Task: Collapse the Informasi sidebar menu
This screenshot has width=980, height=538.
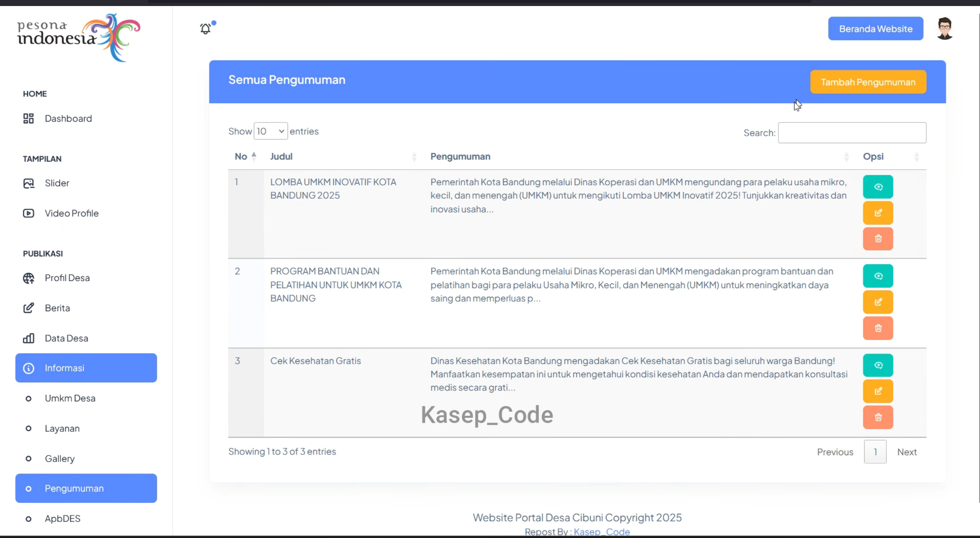Action: [x=86, y=368]
